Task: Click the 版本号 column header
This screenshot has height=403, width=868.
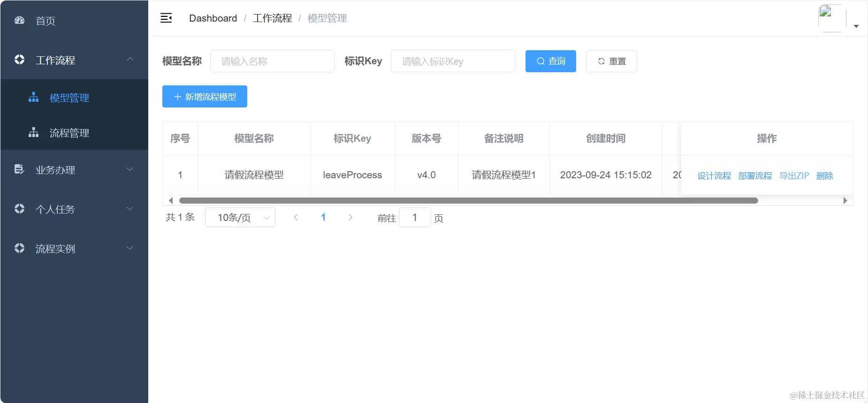Action: tap(426, 138)
